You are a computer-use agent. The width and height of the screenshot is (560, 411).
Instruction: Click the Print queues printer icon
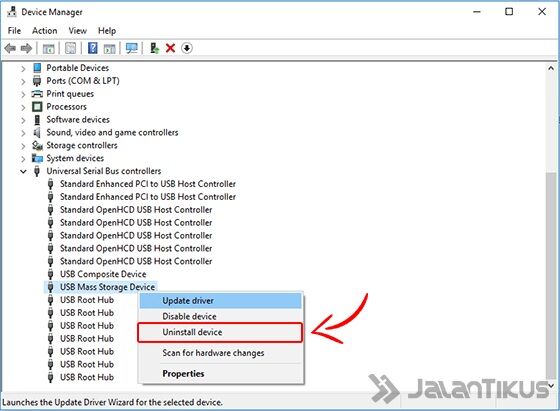click(37, 94)
